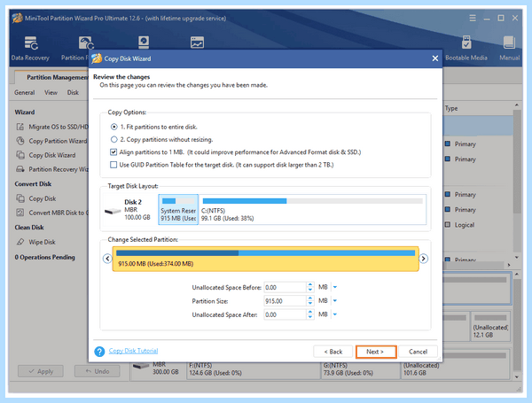Click the yellow selected partition size bar

point(266,259)
